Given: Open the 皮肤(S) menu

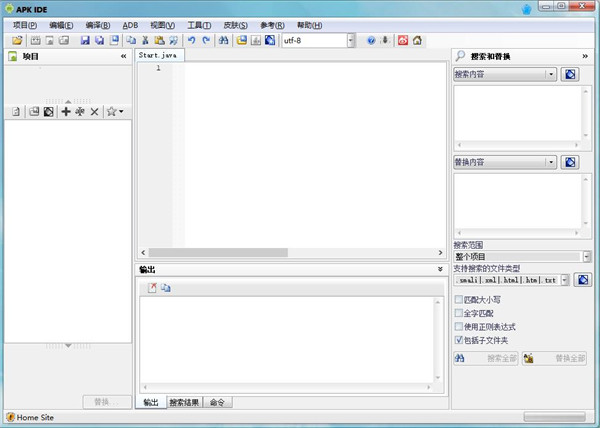Looking at the screenshot, I should tap(235, 25).
